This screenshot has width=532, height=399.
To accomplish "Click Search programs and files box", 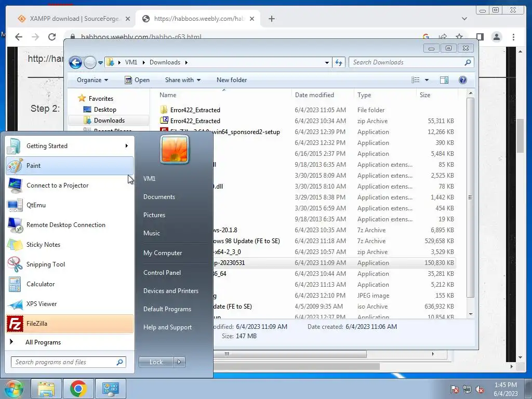I will pos(68,362).
